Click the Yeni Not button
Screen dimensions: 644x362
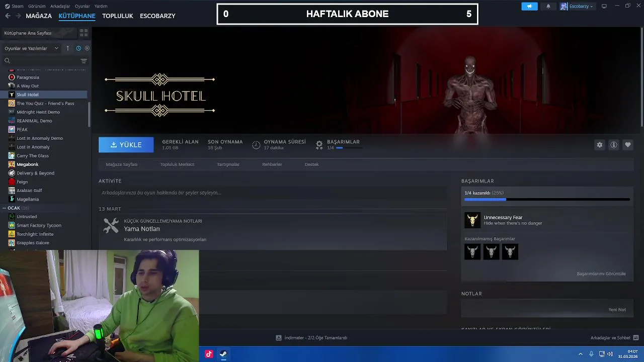(617, 310)
